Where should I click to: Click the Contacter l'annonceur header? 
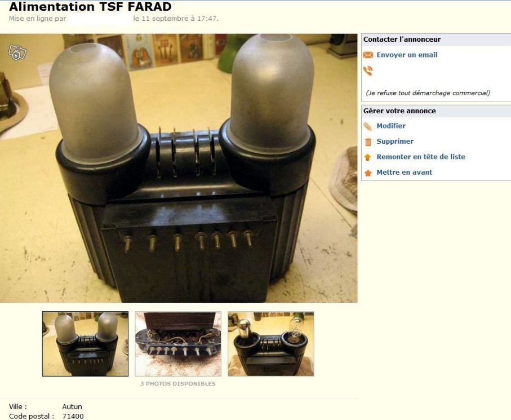402,39
